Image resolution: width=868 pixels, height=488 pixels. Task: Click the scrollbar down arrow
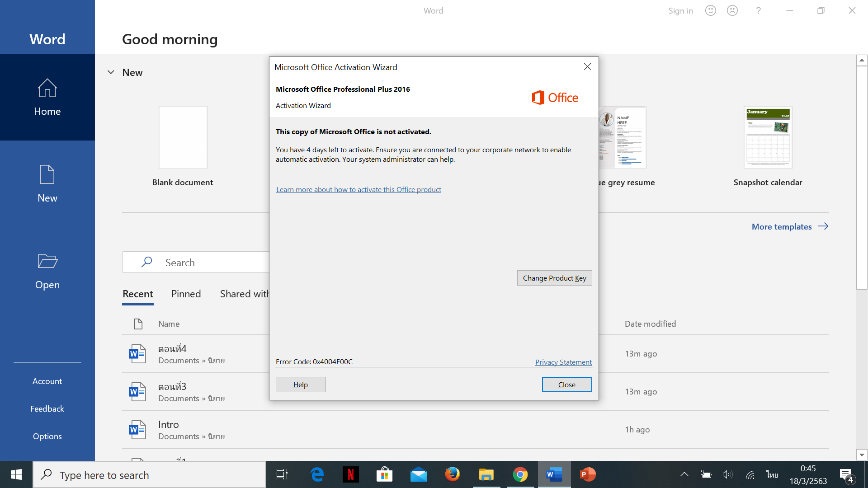point(862,455)
